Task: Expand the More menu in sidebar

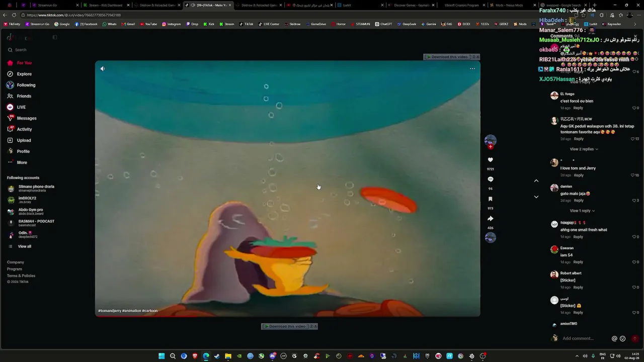Action: tap(18, 162)
